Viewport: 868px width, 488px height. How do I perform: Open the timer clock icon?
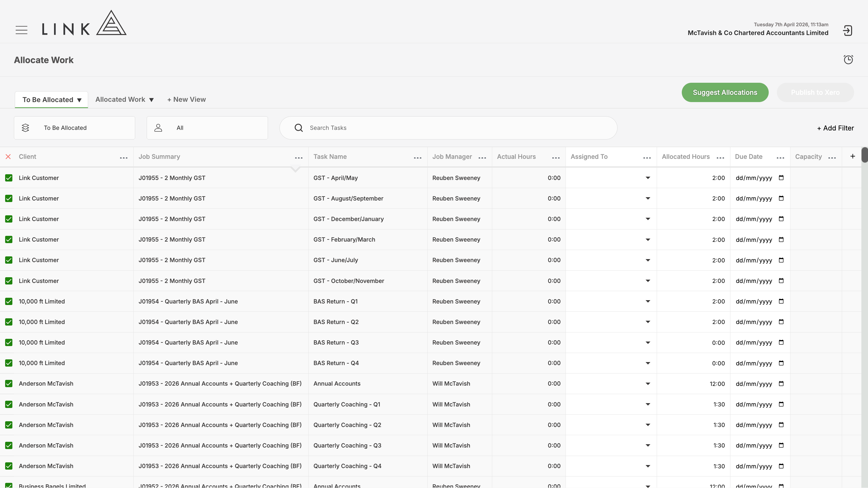[x=848, y=60]
